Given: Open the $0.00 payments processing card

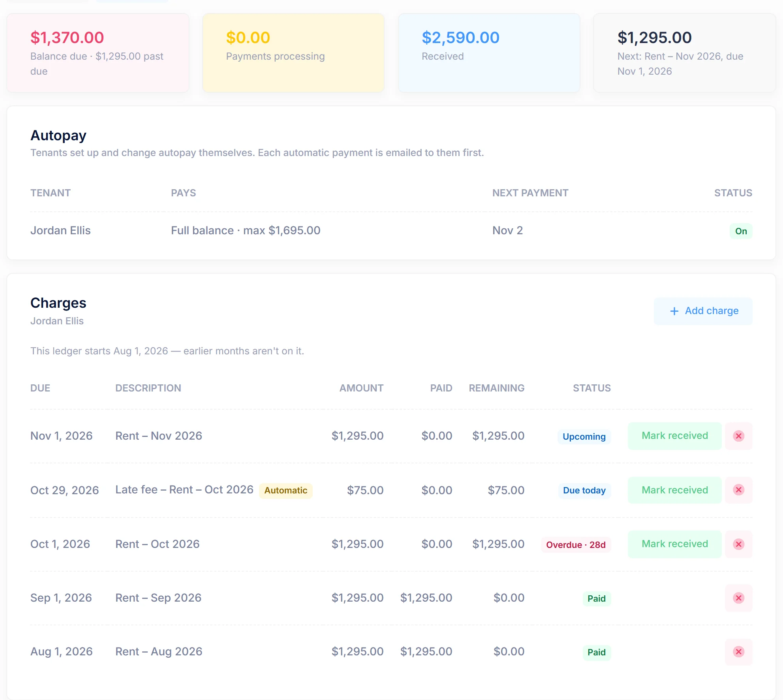Looking at the screenshot, I should pyautogui.click(x=293, y=53).
